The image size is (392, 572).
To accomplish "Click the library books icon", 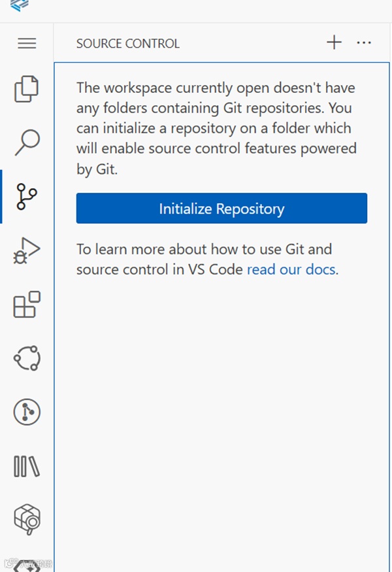I will (27, 466).
